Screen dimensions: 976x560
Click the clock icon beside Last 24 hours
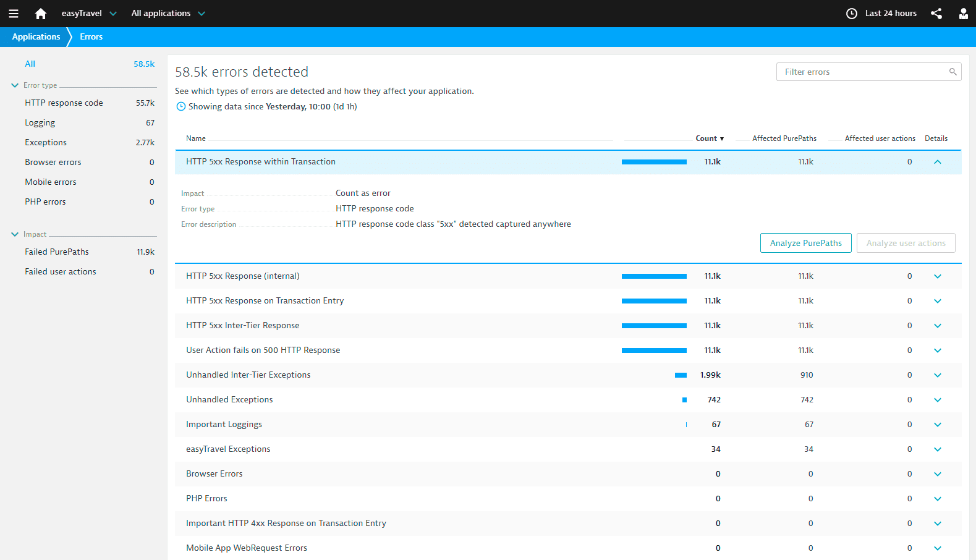point(852,14)
